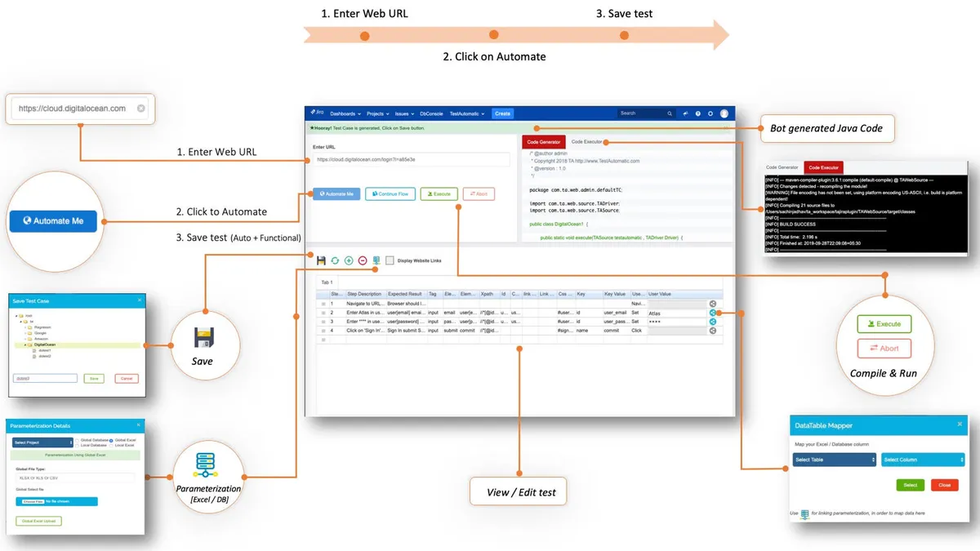
Task: Open the Select Table dropdown in DataTable Mapper
Action: [833, 460]
